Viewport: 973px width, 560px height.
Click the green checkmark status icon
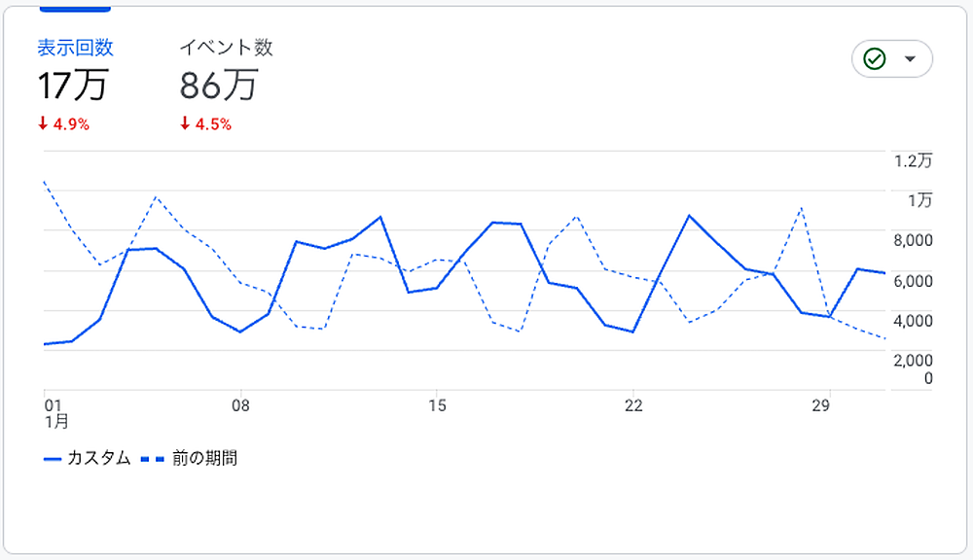875,59
